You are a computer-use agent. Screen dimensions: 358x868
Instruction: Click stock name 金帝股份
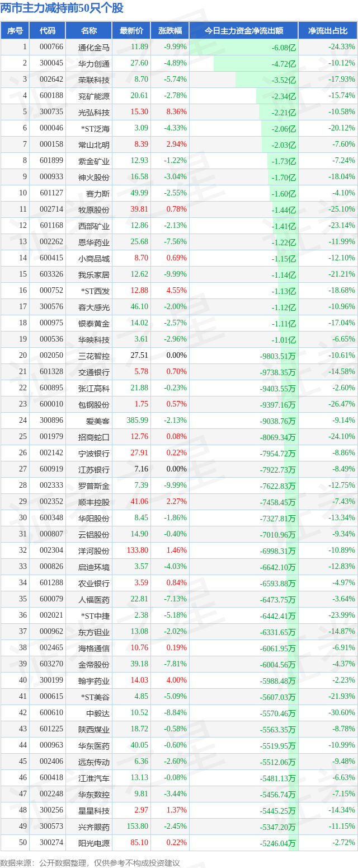tap(94, 665)
